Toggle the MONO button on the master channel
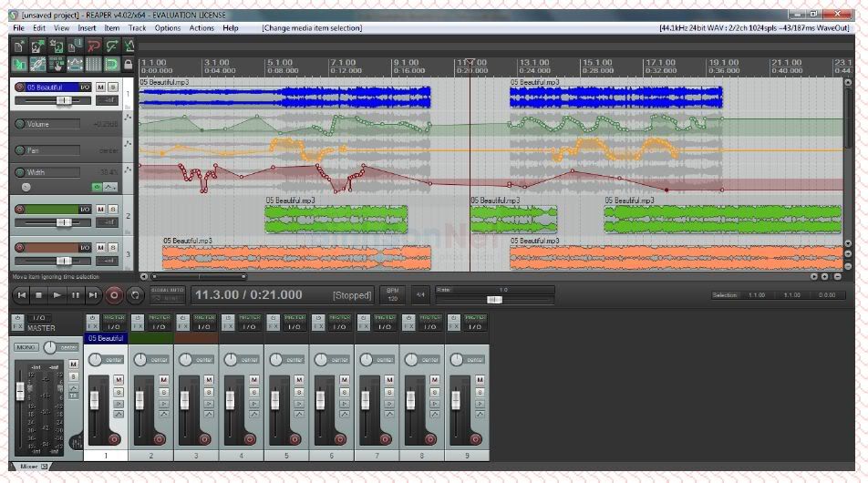The height and width of the screenshot is (483, 868). 26,348
